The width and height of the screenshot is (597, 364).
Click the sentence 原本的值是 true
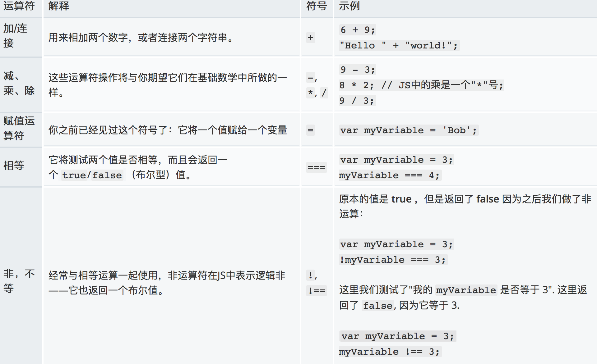(375, 199)
